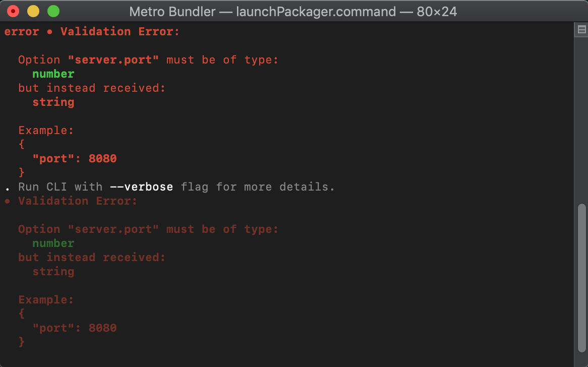588x367 pixels.
Task: Click the dimmed 'Option "server.port" must be of type:' line
Action: (148, 229)
